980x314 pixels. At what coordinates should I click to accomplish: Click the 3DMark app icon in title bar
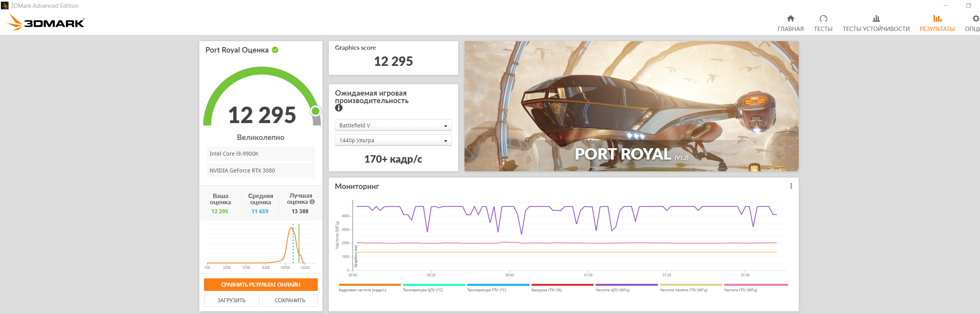pyautogui.click(x=5, y=5)
